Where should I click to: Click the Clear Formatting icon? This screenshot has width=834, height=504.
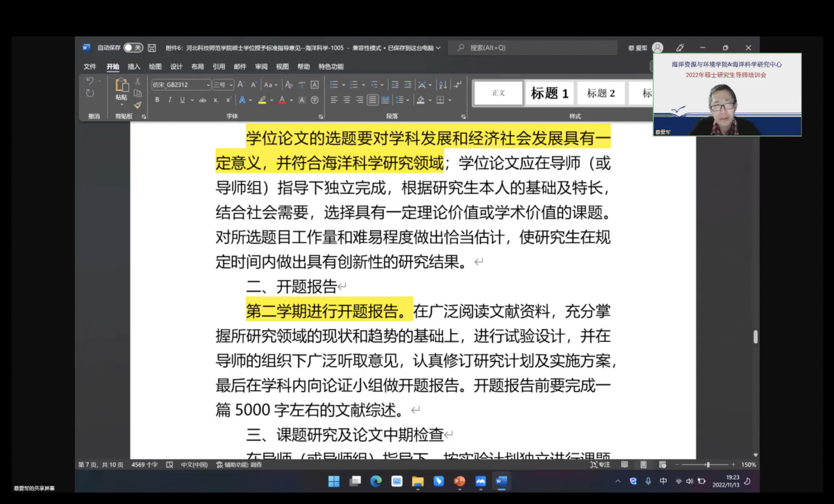pyautogui.click(x=288, y=85)
